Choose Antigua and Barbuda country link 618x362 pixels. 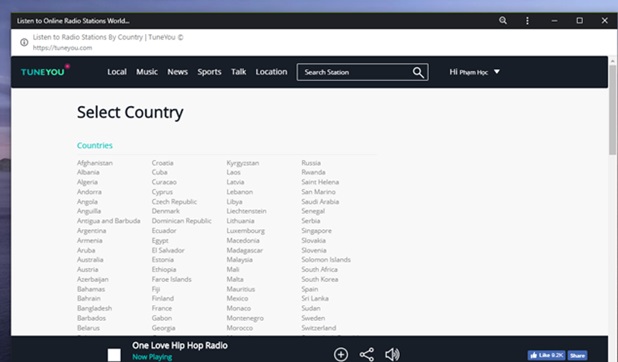(108, 221)
